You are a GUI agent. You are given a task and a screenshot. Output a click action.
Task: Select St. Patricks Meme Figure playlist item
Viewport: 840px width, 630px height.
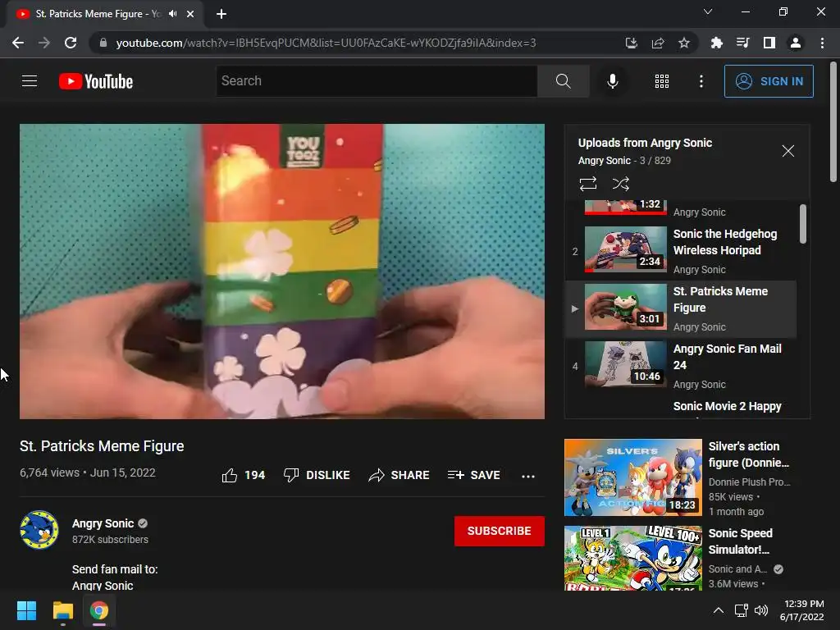point(682,309)
